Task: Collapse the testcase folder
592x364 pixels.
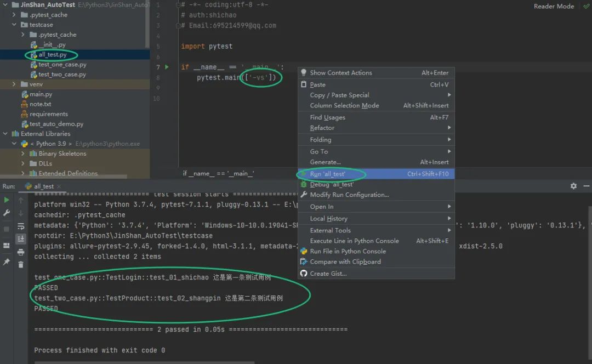Action: pyautogui.click(x=14, y=25)
